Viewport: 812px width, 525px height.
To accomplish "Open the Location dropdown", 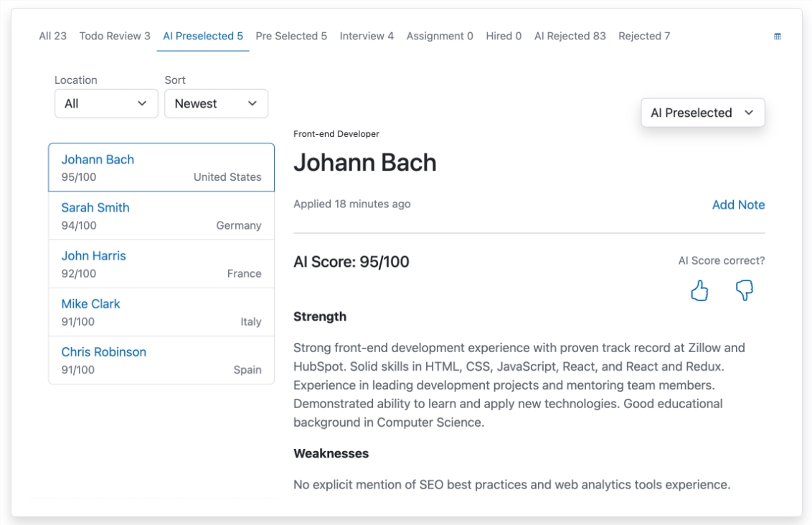I will pyautogui.click(x=106, y=104).
